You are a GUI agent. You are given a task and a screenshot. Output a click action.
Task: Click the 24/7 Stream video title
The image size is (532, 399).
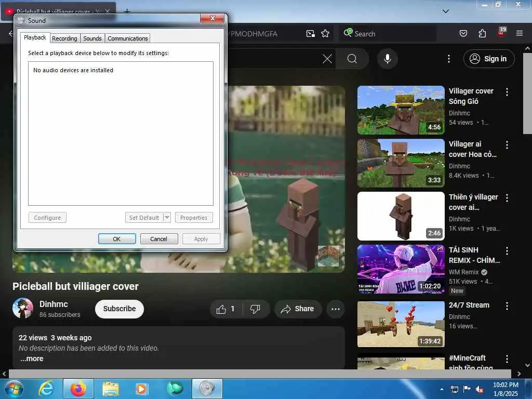click(x=469, y=305)
